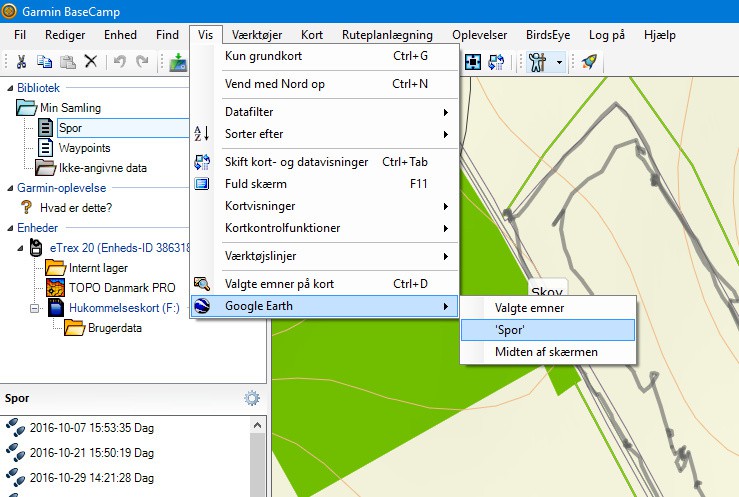Click the switch map/data view toolbar icon

[x=496, y=62]
